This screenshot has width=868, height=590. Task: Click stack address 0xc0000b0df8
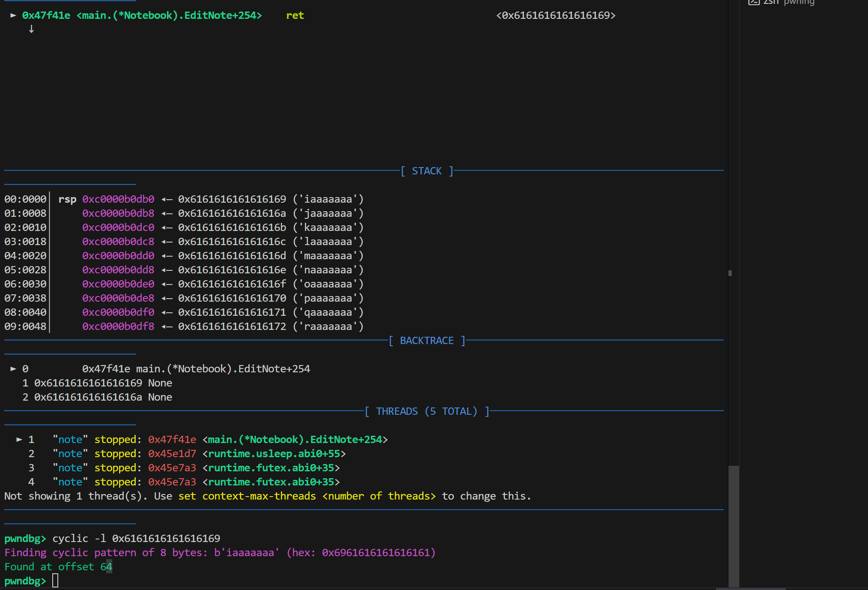click(118, 326)
